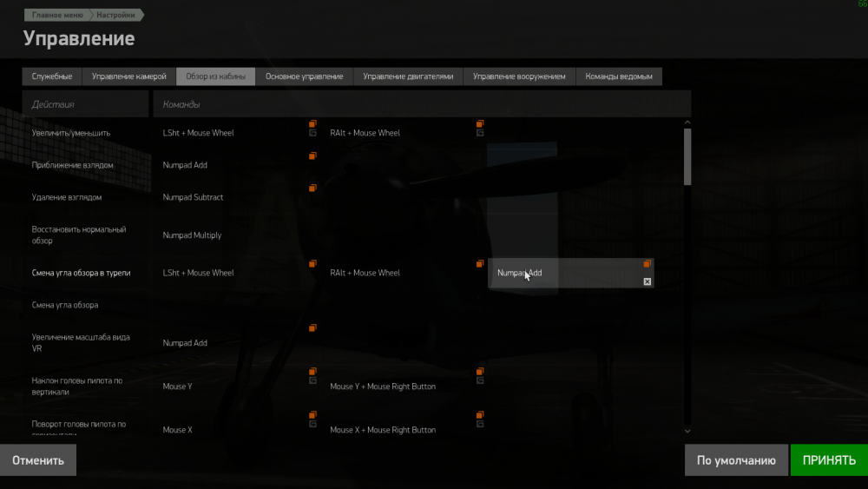Click orange icon beside Mouse Y binding
Screen dimensions: 868x489
click(312, 372)
